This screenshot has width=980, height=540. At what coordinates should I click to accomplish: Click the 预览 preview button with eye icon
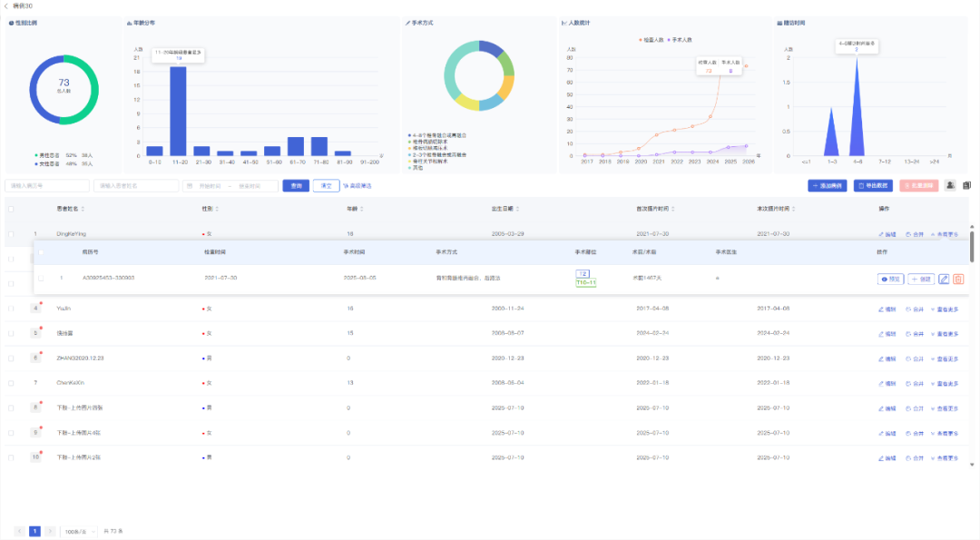[x=891, y=279]
